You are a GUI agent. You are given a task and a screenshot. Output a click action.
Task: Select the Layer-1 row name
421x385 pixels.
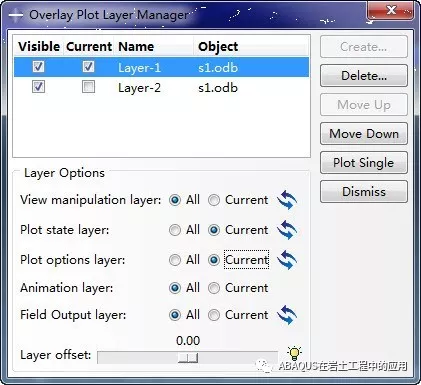tap(139, 68)
